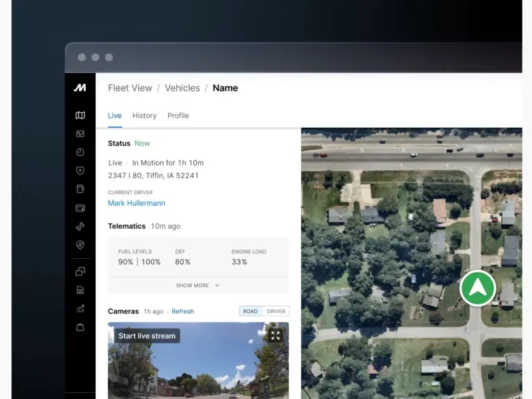Open the shield safety sidebar icon
This screenshot has width=532, height=399.
click(x=80, y=171)
